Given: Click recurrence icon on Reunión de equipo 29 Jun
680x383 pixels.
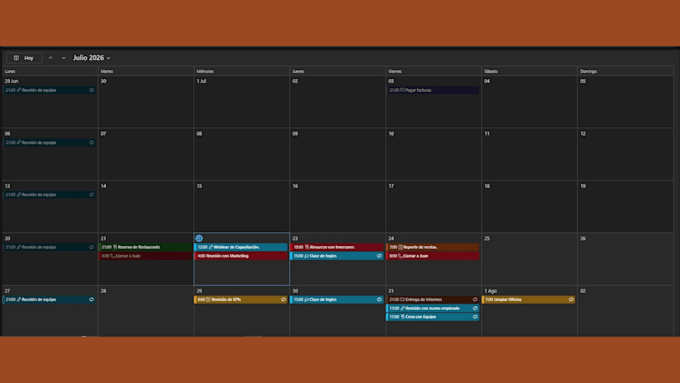Looking at the screenshot, I should point(92,90).
